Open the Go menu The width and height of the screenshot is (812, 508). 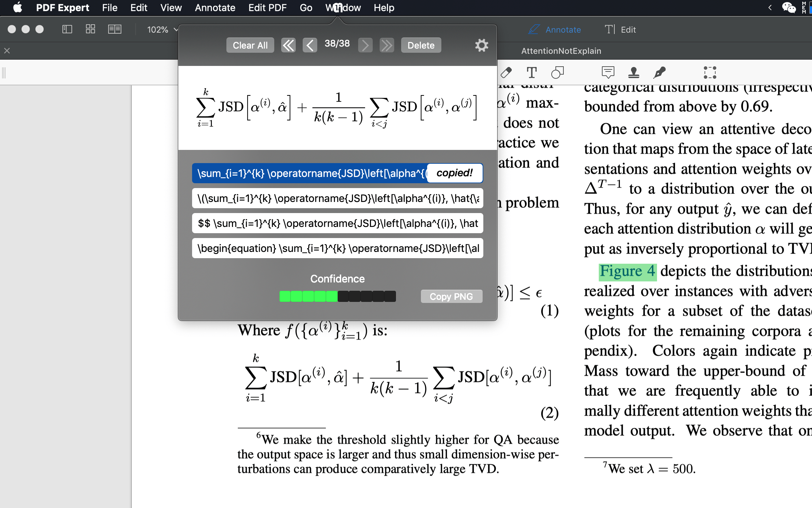point(306,8)
